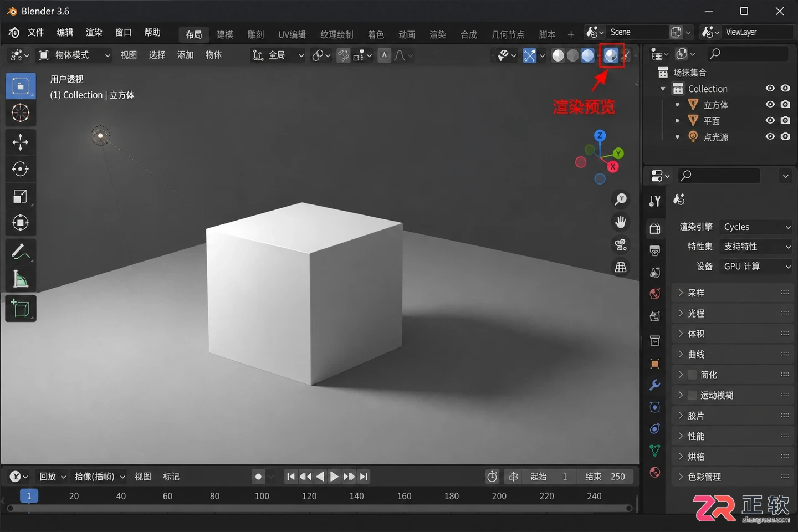Open the 文件 menu

coord(36,32)
